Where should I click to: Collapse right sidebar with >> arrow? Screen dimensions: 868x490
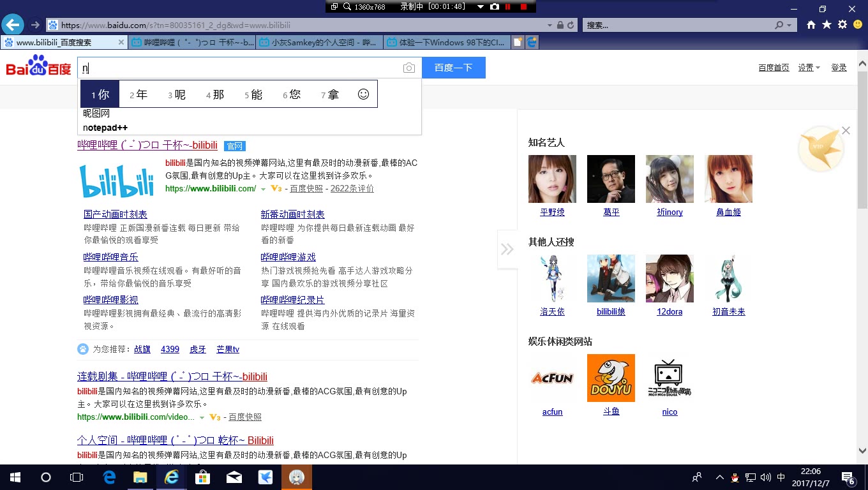click(x=507, y=249)
